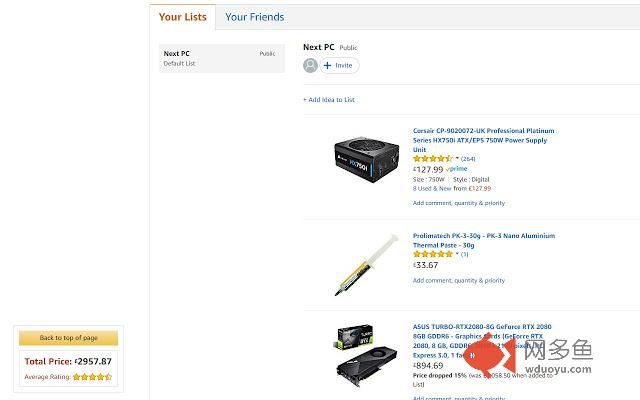Switch to the Your Friends tab

pos(254,17)
